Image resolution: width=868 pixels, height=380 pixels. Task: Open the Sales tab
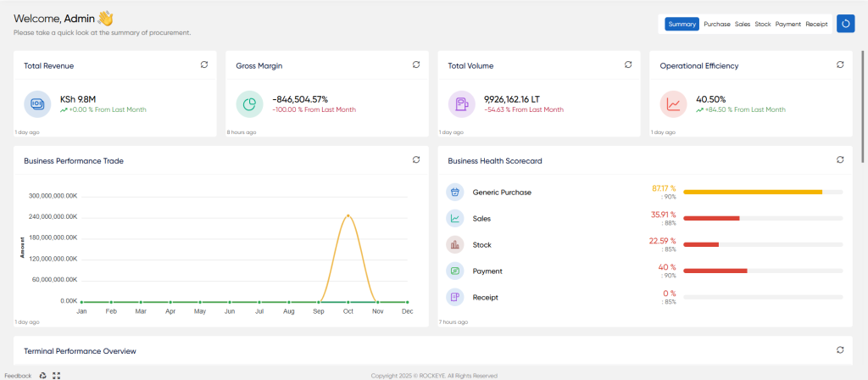pyautogui.click(x=743, y=25)
